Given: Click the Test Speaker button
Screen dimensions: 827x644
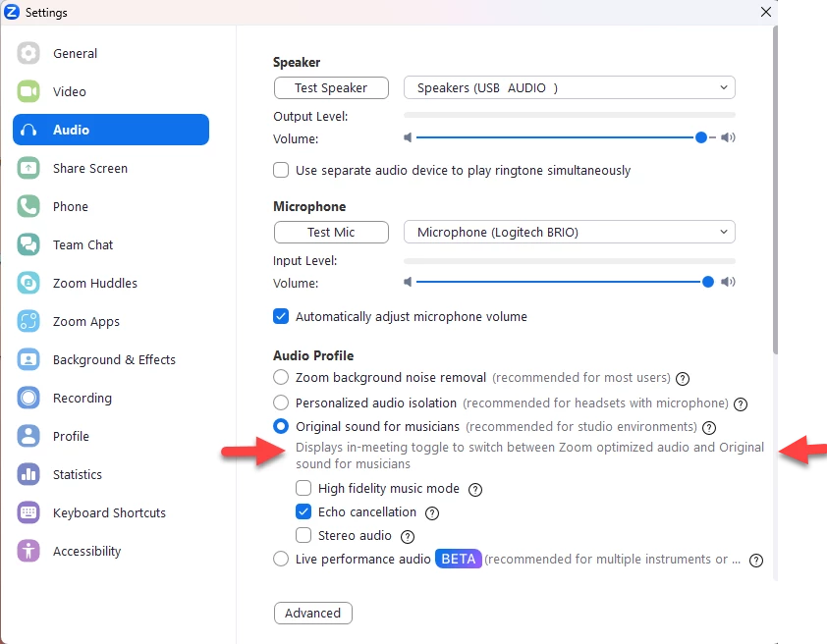Looking at the screenshot, I should [x=331, y=87].
